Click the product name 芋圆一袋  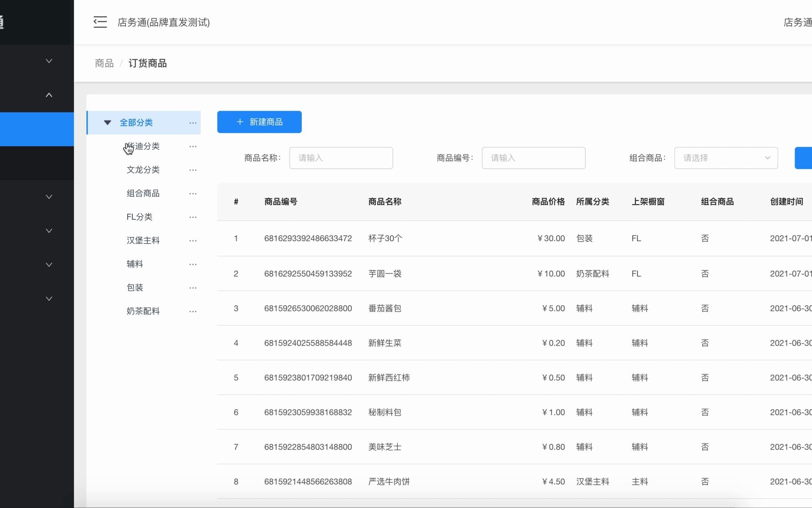coord(385,274)
